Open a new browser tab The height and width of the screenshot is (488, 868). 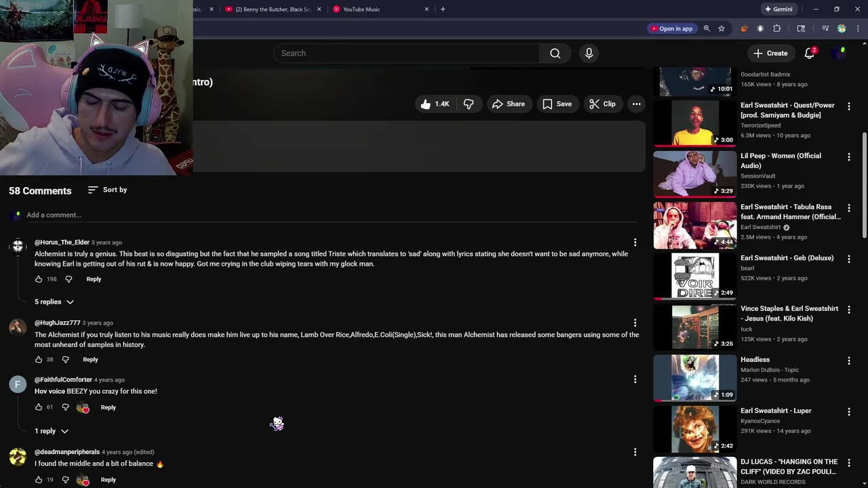(443, 9)
